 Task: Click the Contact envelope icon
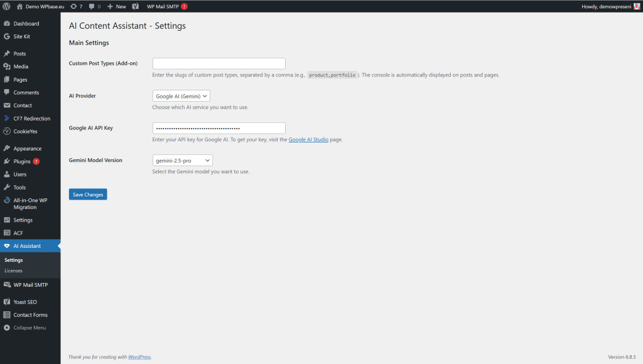click(6, 105)
